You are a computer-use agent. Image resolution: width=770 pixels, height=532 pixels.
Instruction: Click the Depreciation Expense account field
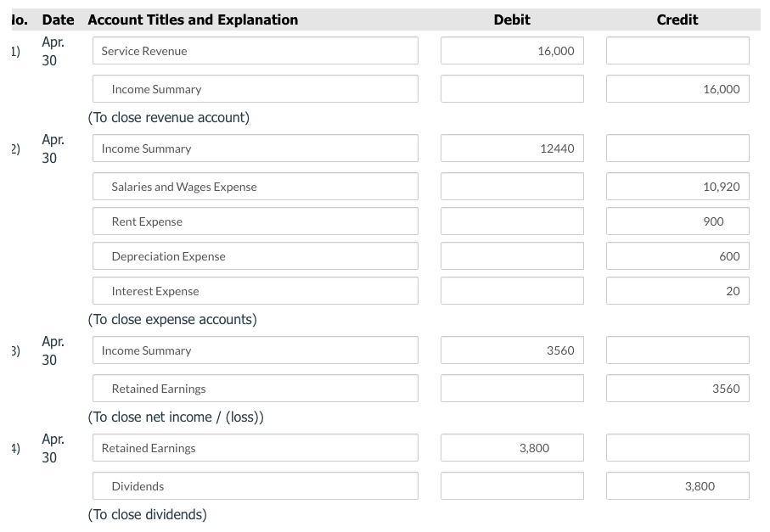tap(255, 256)
